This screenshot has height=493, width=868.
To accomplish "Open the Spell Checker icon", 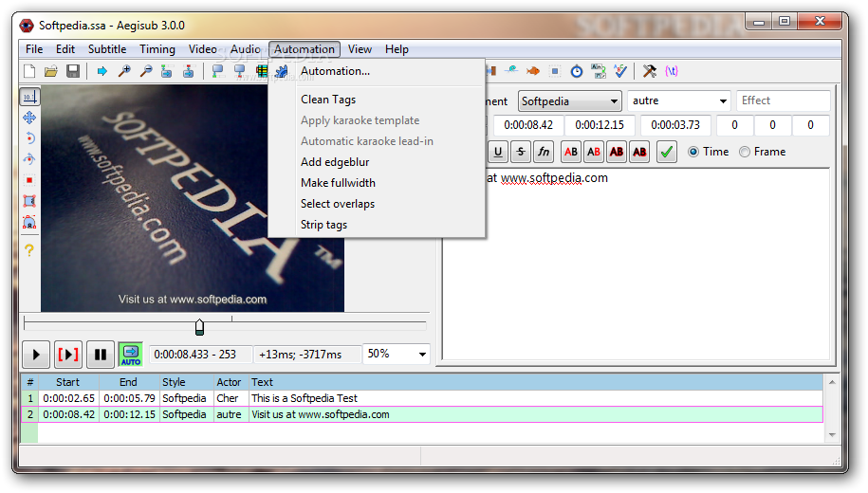I will 620,71.
